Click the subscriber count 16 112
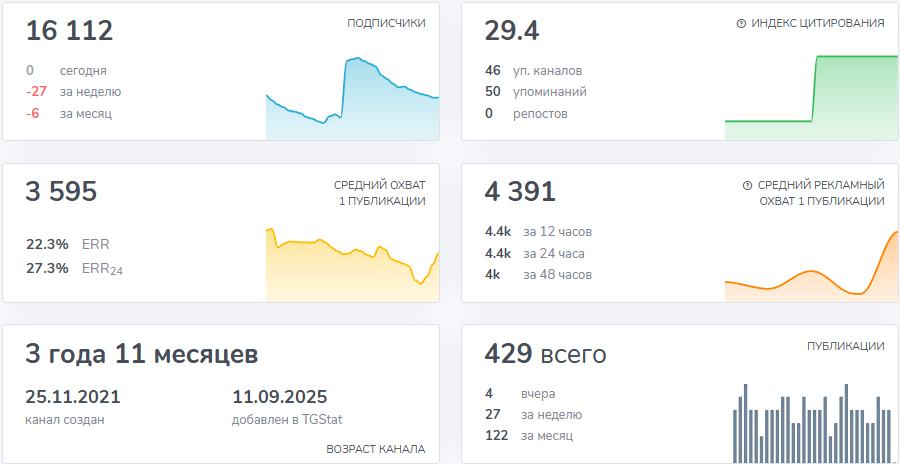This screenshot has height=464, width=900. click(69, 30)
